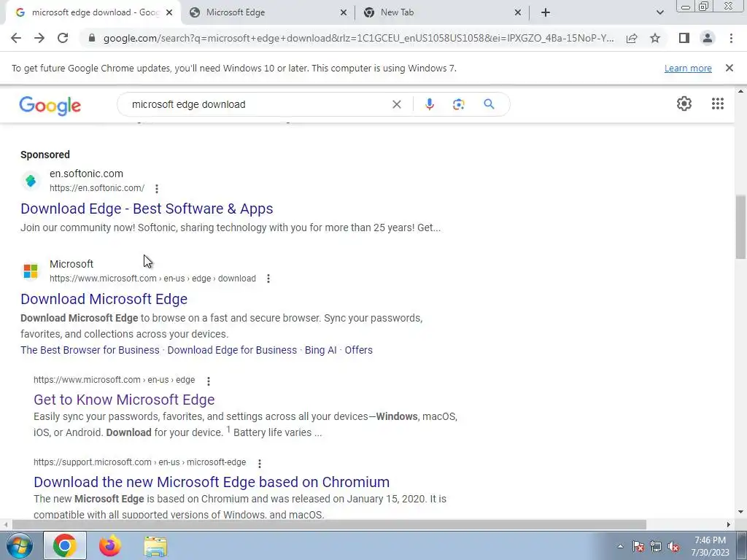747x560 pixels.
Task: Dismiss the Chrome update notice bar
Action: pos(729,68)
